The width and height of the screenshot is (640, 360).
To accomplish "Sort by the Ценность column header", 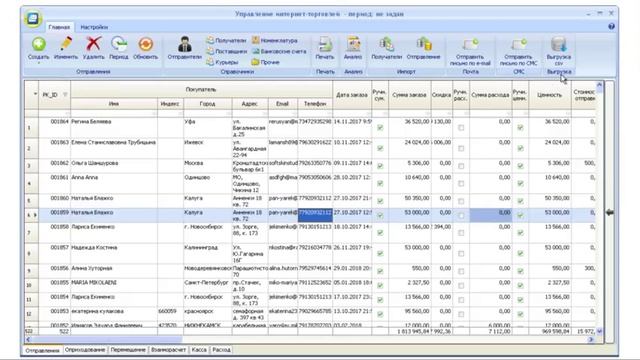I will 550,95.
